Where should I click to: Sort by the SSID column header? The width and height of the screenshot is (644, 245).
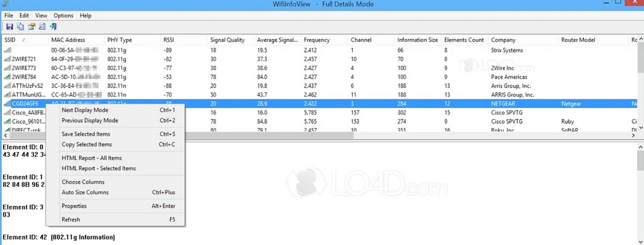click(x=24, y=40)
